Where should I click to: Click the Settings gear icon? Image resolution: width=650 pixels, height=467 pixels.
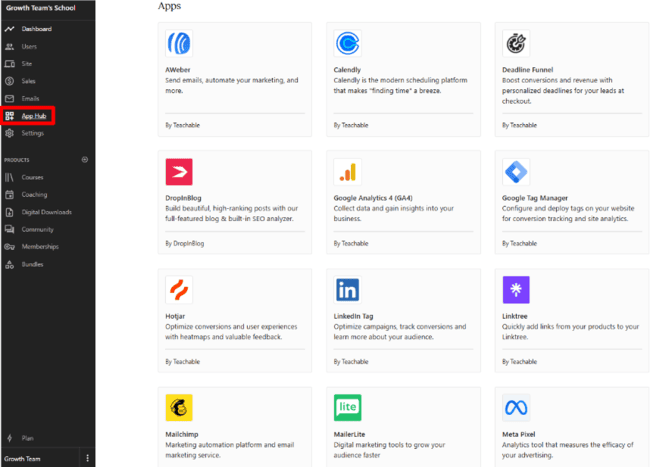[10, 133]
